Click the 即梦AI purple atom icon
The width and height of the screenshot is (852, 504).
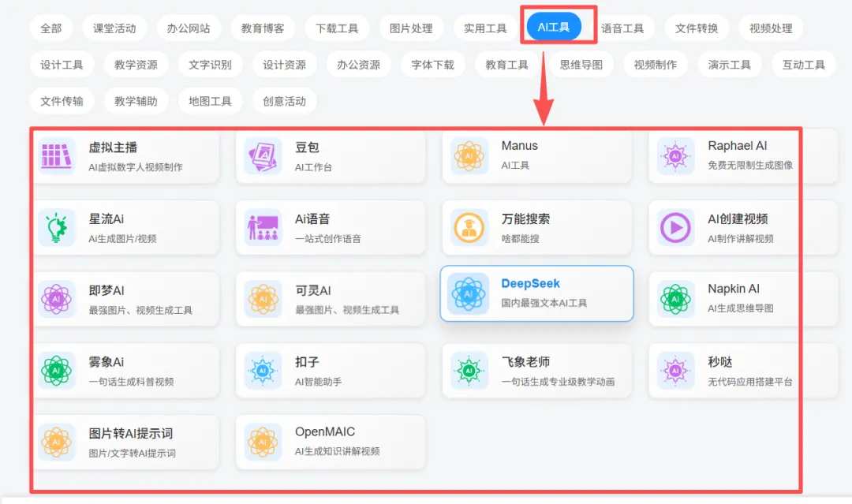(57, 299)
